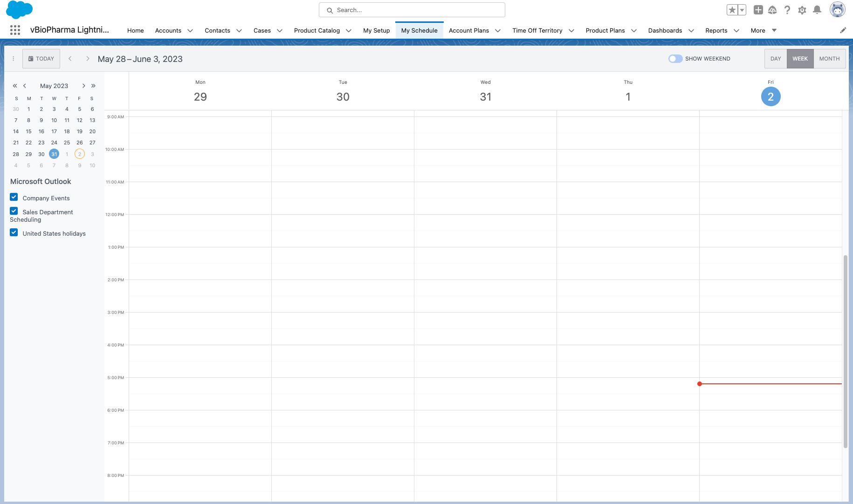Image resolution: width=853 pixels, height=504 pixels.
Task: Click the Today button
Action: [x=41, y=59]
